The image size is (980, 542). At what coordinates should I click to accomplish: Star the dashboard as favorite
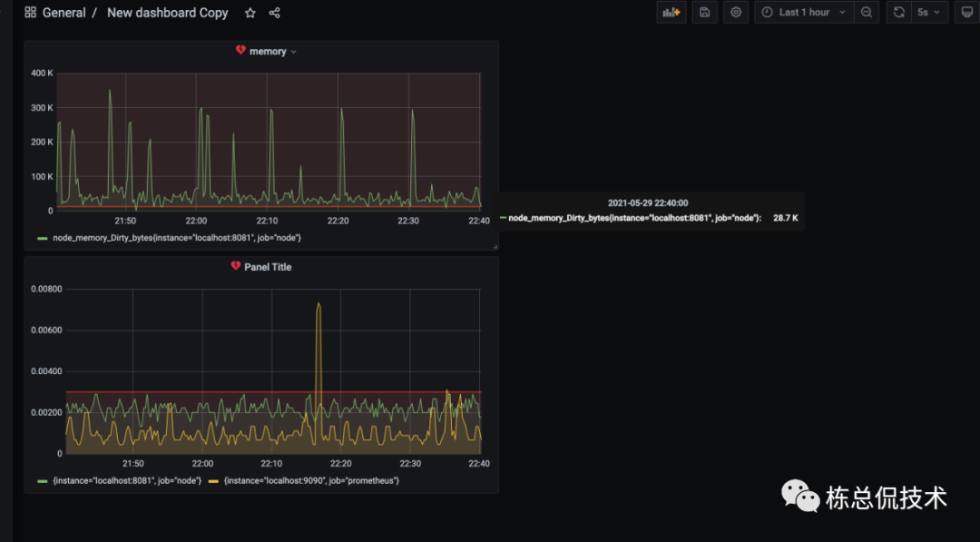point(250,13)
